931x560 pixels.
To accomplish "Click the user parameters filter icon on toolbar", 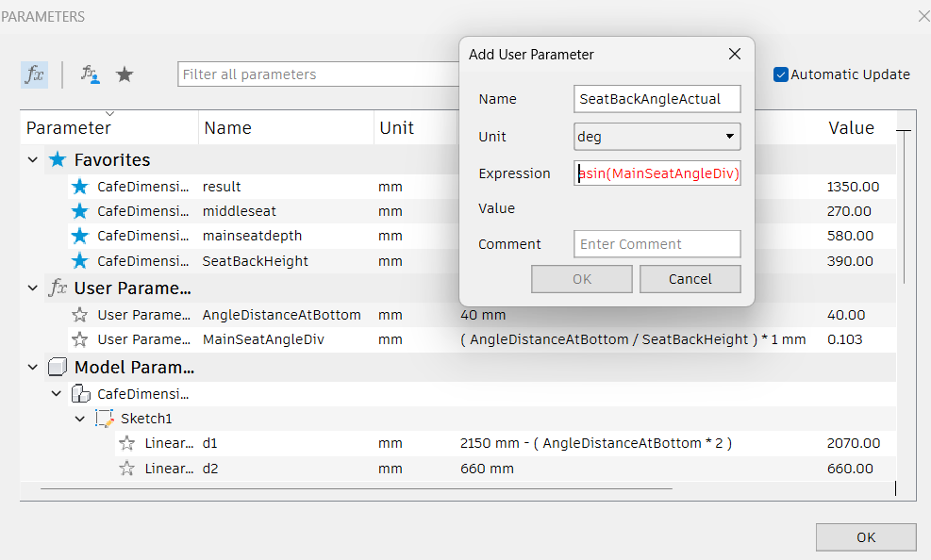I will (x=91, y=74).
